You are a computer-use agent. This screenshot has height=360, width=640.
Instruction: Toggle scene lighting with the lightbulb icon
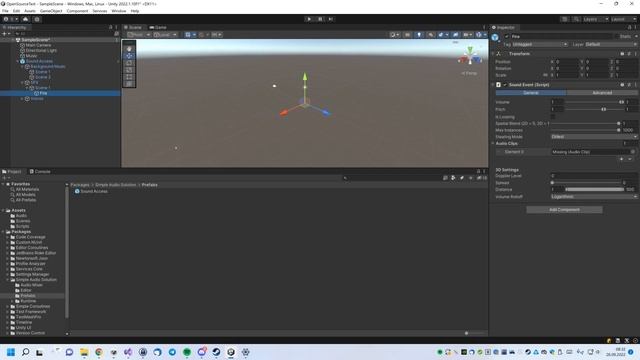point(419,35)
